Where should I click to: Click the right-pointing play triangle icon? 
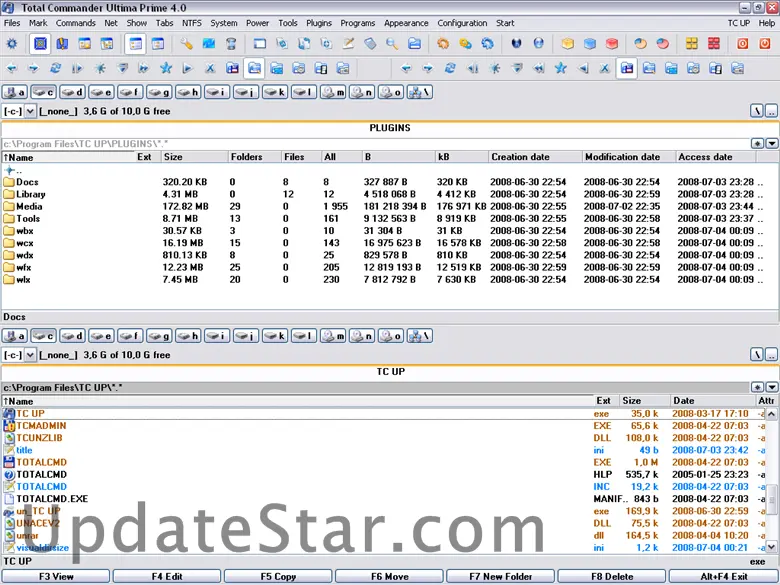click(x=188, y=68)
